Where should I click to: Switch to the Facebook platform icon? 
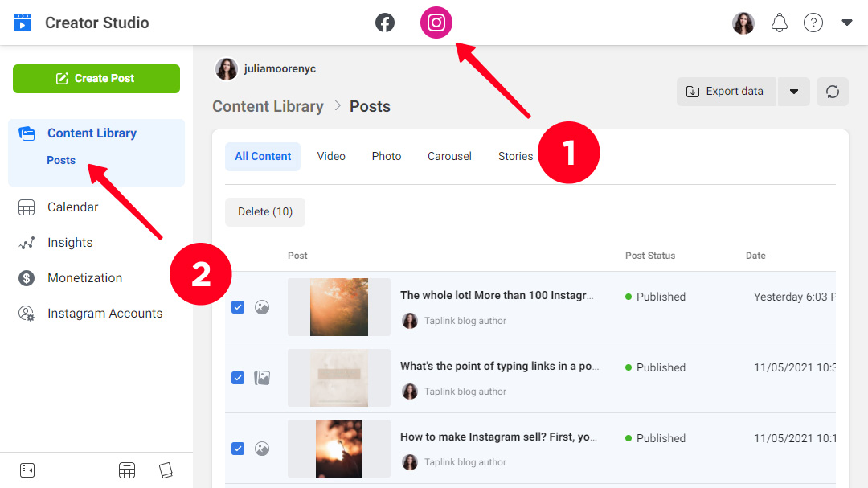(x=385, y=23)
